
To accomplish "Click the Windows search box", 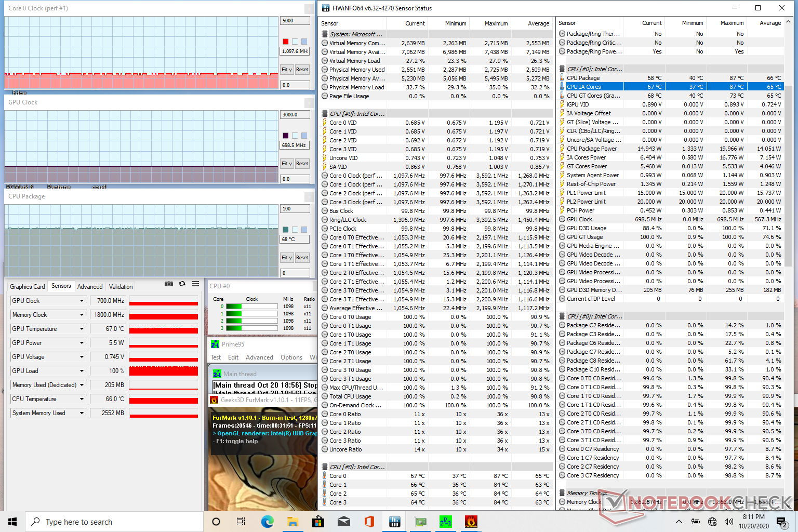I will coord(114,522).
